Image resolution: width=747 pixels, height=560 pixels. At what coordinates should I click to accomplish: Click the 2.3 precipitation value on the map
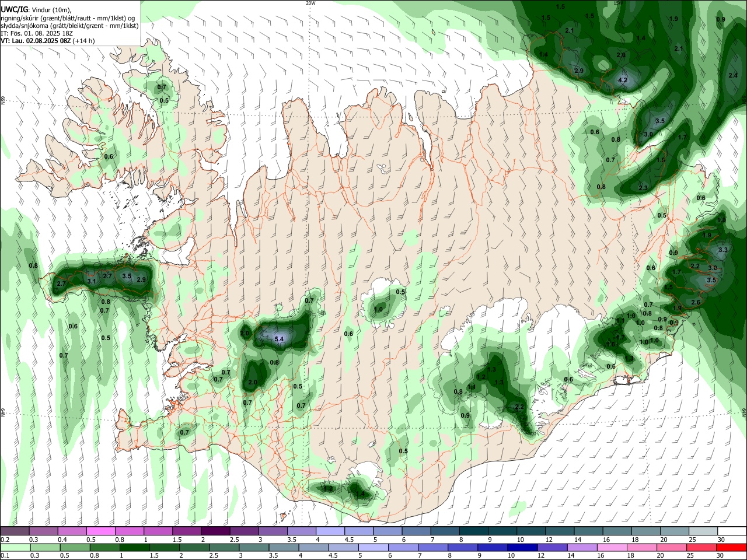coord(643,188)
